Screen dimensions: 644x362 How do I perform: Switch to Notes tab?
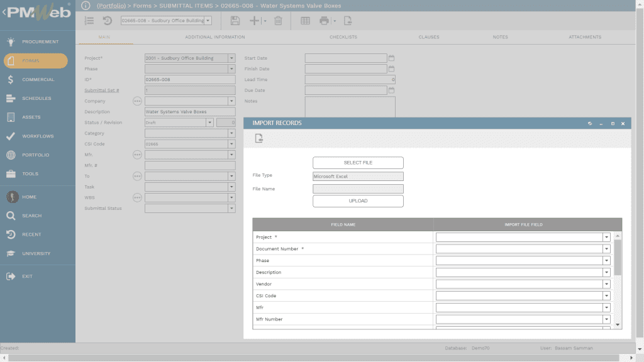point(500,37)
